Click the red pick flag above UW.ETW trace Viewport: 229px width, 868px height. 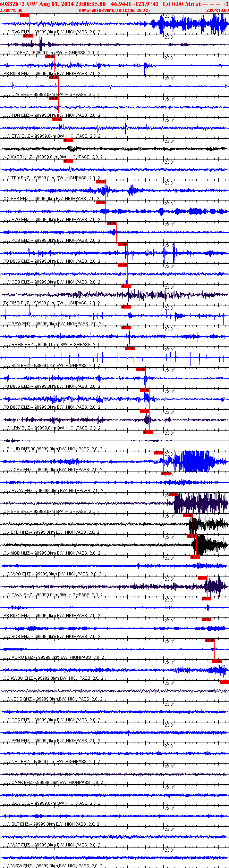(x=57, y=119)
